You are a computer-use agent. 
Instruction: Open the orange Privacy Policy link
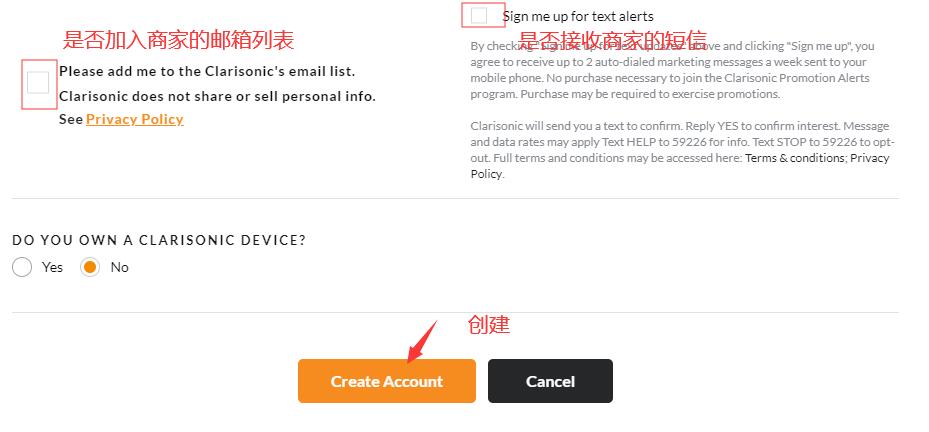coord(134,119)
